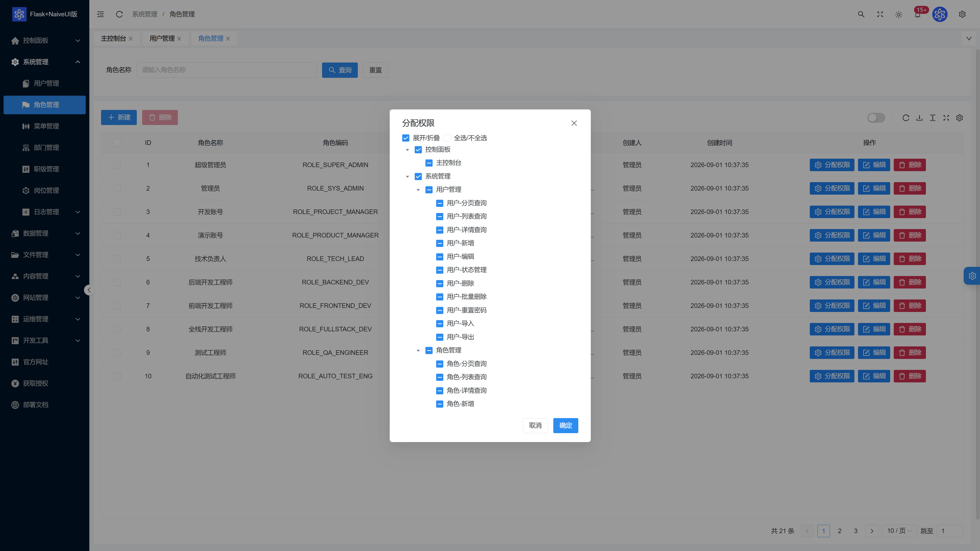Click the sidebar collapse menu icon
The image size is (980, 551).
pyautogui.click(x=101, y=14)
